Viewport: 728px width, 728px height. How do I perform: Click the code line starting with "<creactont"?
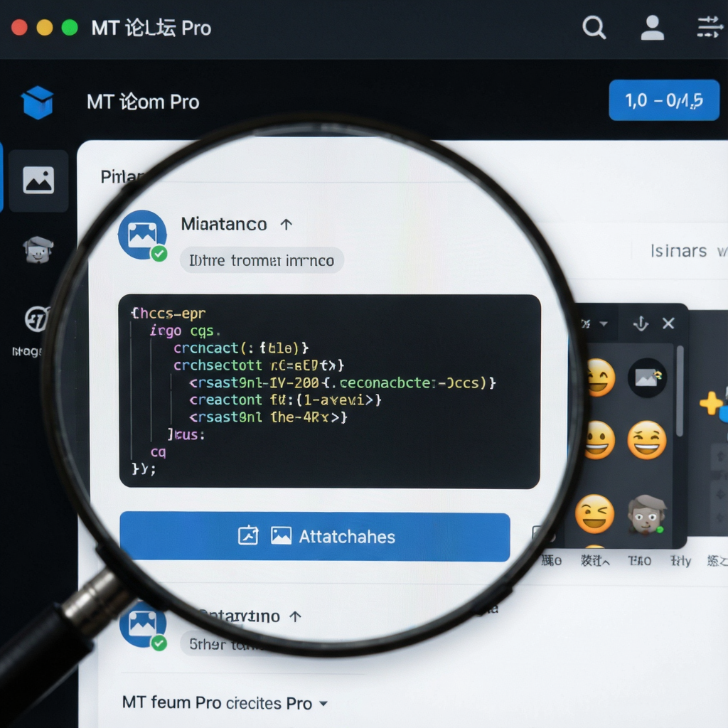[285, 400]
